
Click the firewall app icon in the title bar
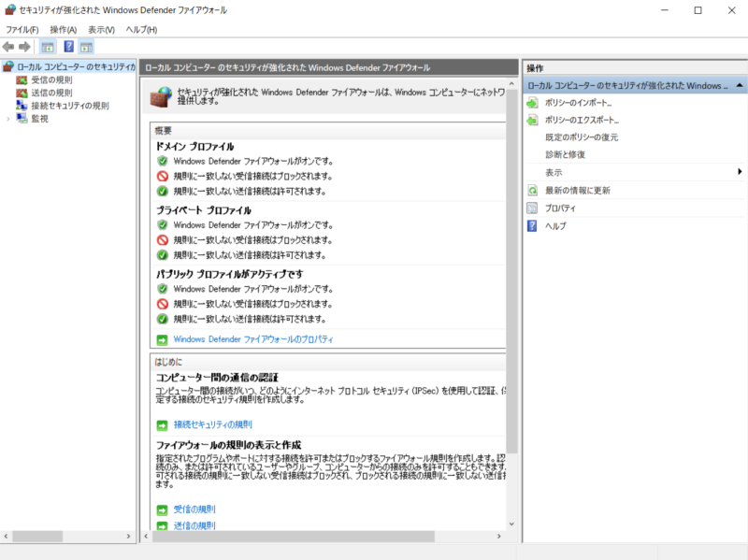click(x=9, y=10)
